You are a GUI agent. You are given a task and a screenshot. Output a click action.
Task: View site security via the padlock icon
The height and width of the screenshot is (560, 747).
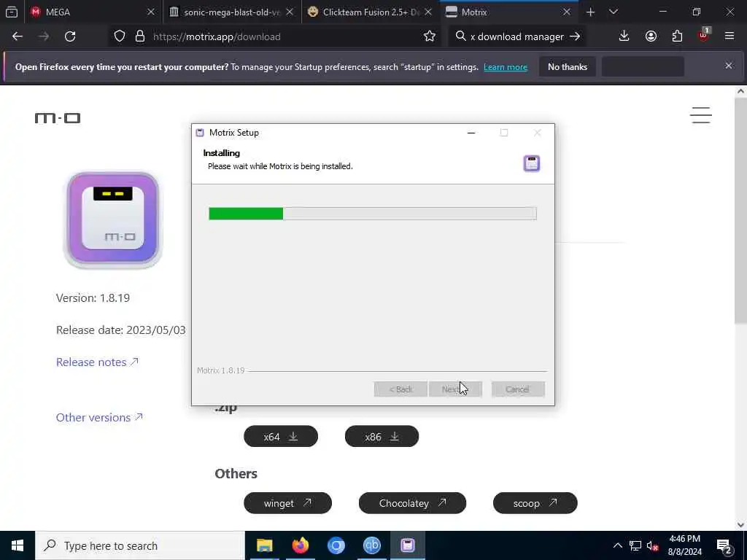(139, 36)
